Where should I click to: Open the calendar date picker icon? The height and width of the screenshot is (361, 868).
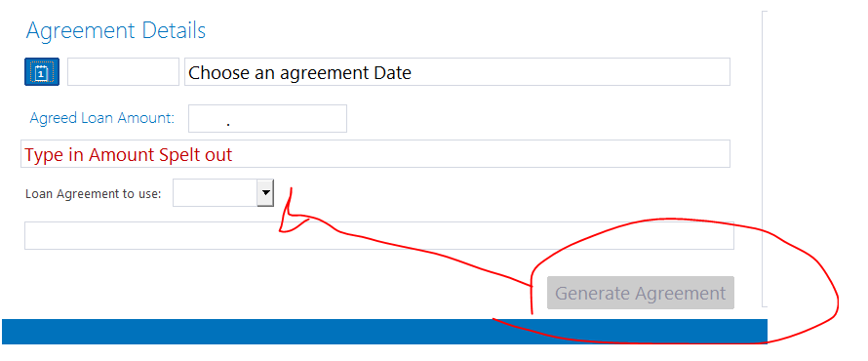point(42,71)
